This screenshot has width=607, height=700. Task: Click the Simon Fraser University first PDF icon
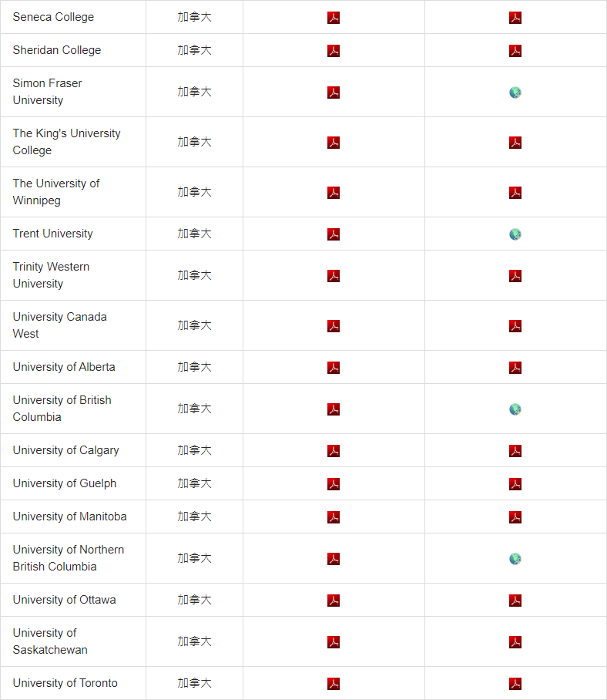(x=334, y=93)
